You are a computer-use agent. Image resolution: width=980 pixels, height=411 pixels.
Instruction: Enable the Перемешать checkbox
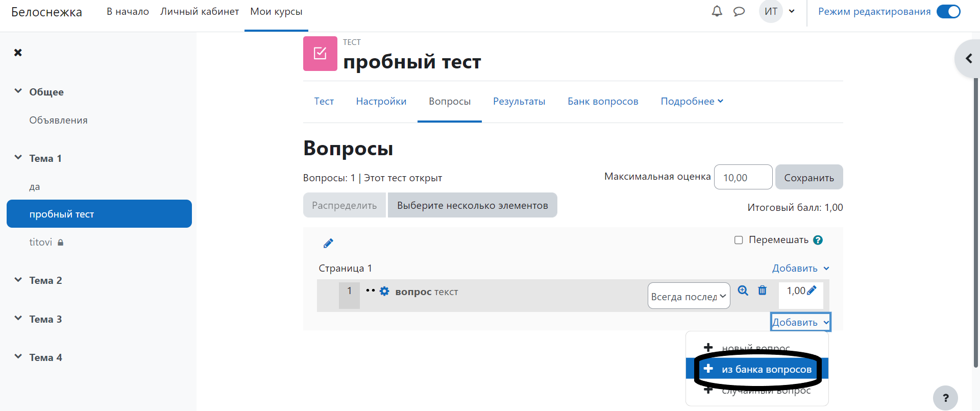[x=738, y=240]
